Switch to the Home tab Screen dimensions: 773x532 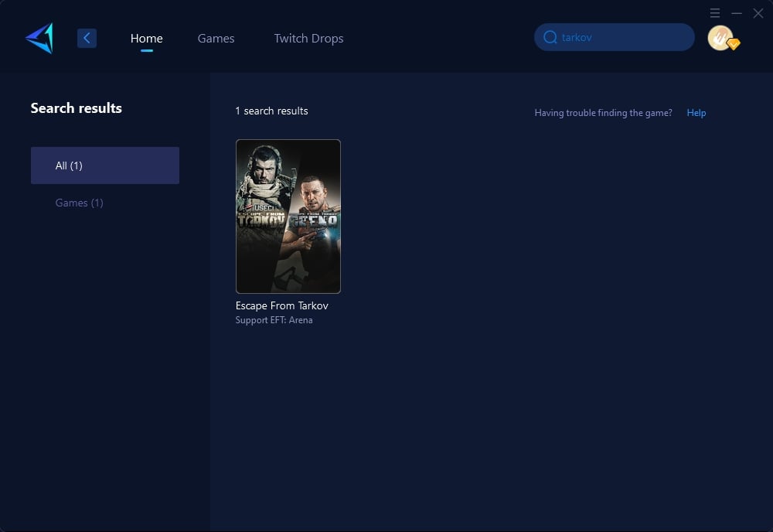146,39
